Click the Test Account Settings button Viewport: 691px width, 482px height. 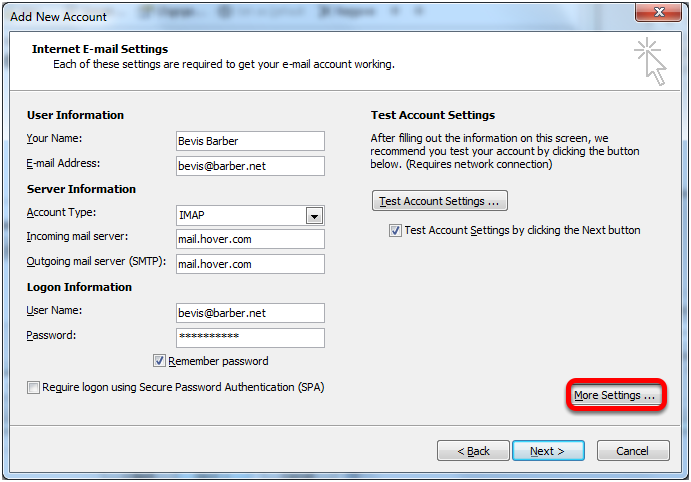click(439, 201)
